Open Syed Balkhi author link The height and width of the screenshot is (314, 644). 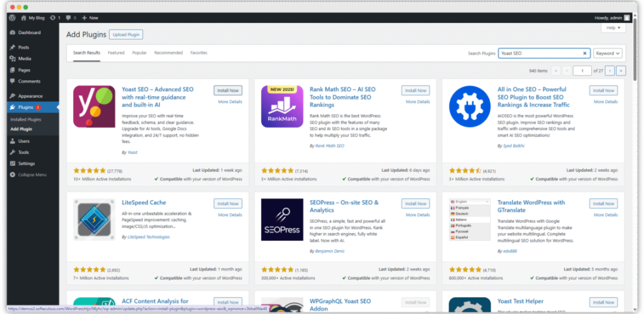514,146
